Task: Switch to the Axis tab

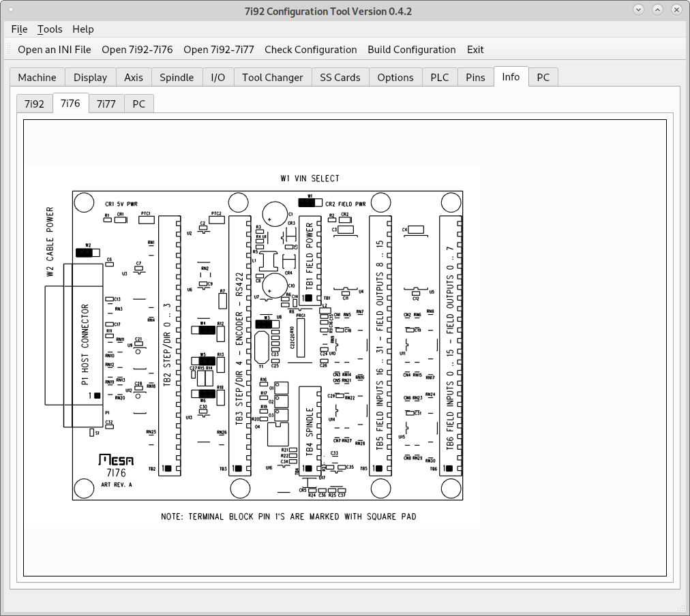Action: tap(134, 78)
